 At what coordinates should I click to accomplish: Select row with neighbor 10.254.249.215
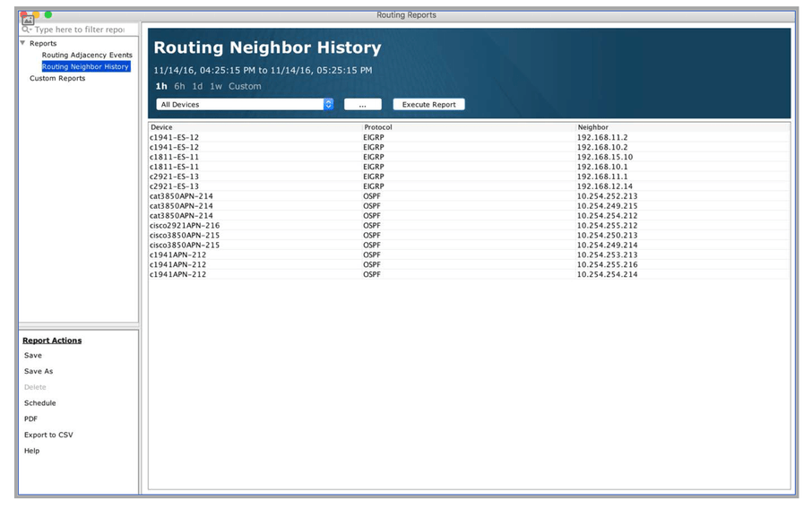[x=469, y=206]
